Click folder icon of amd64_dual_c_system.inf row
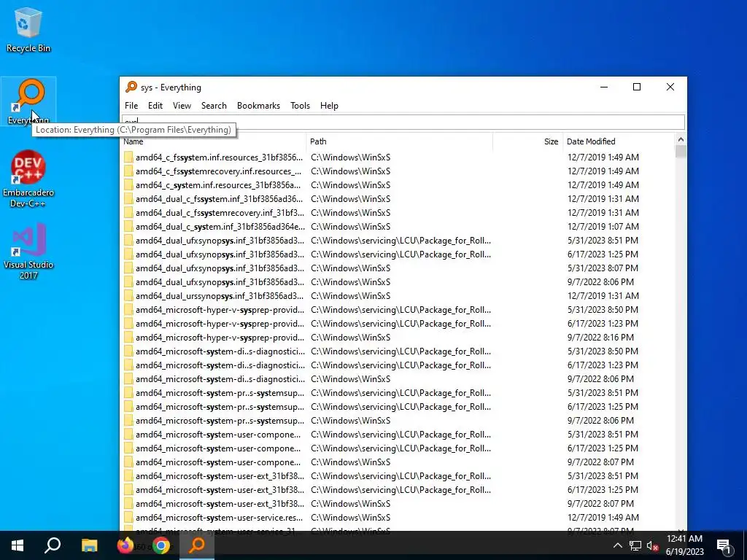Image resolution: width=747 pixels, height=560 pixels. click(x=128, y=226)
